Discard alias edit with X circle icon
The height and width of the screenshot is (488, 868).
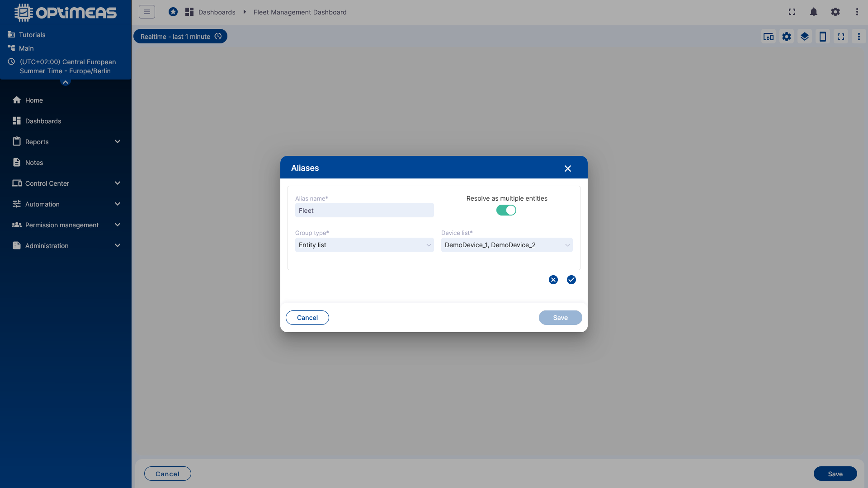(x=553, y=280)
